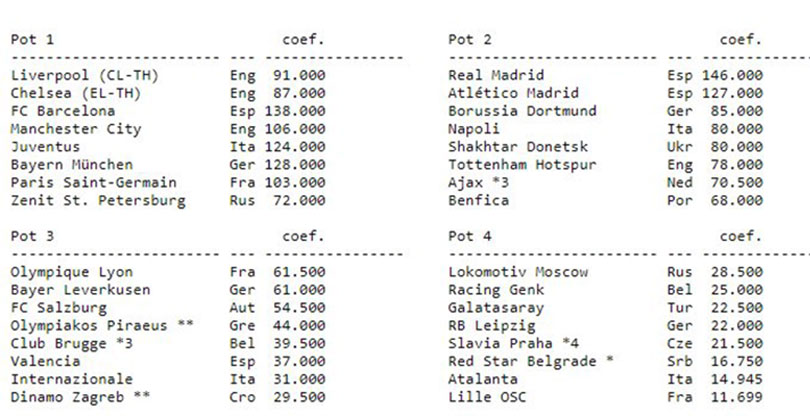This screenshot has height=416, width=810.
Task: Click the Pot 4 heading
Action: click(470, 236)
